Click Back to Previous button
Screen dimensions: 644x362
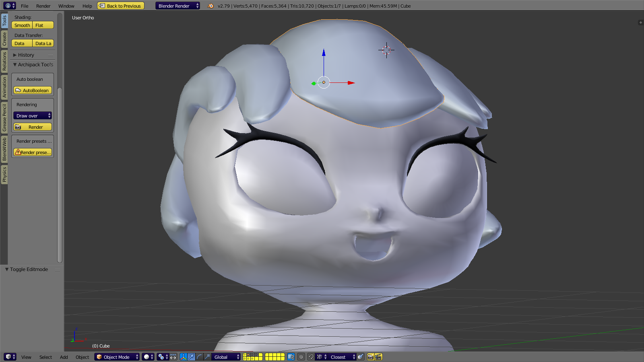tap(121, 6)
